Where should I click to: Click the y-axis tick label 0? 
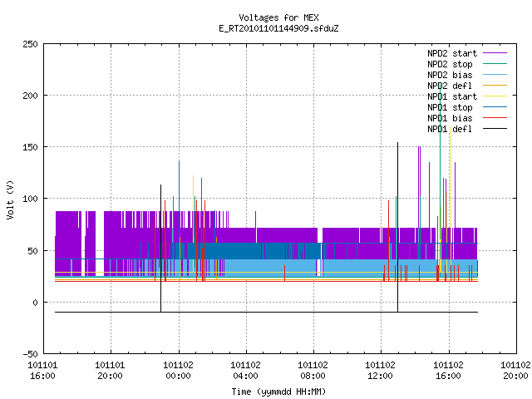coord(35,303)
